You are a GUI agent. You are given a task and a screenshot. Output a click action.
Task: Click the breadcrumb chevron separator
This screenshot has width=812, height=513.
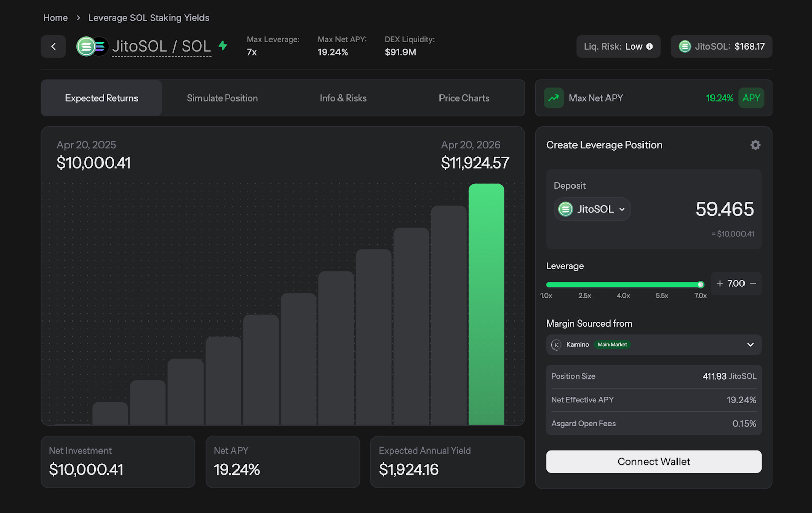78,18
